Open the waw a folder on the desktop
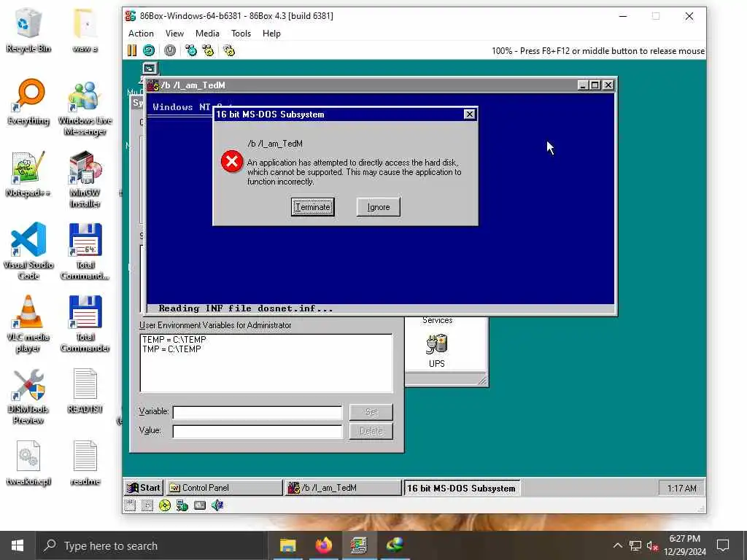This screenshot has width=747, height=560. pos(85,30)
